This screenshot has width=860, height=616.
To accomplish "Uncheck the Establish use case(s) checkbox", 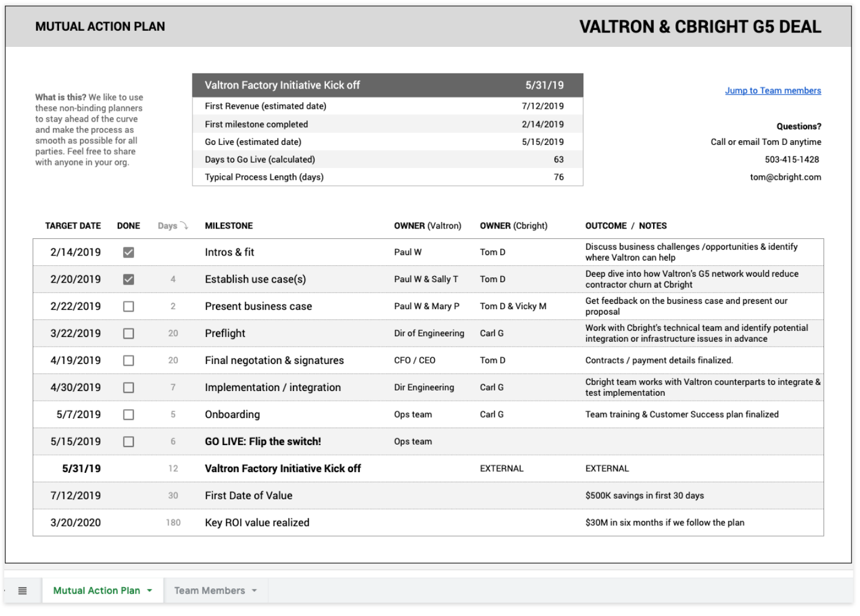I will tap(128, 279).
